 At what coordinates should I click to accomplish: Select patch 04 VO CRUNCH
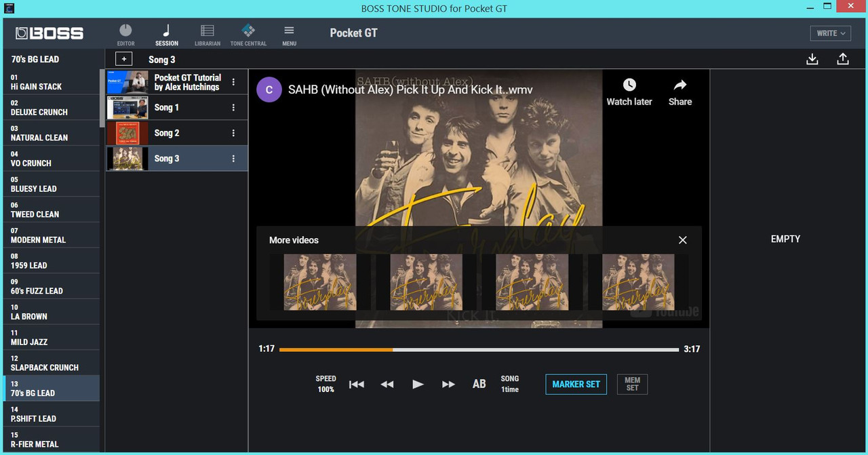point(52,159)
